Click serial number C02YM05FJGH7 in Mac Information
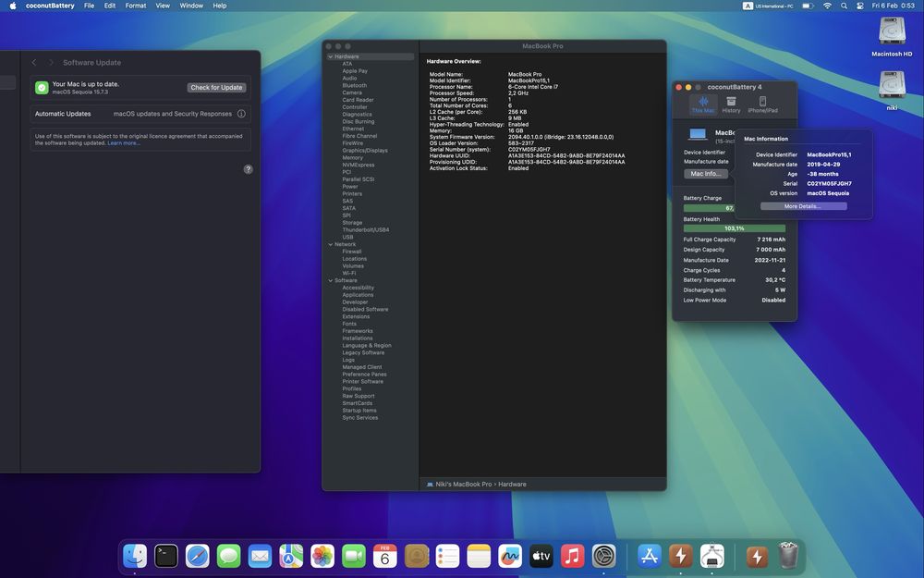924x578 pixels. click(829, 183)
